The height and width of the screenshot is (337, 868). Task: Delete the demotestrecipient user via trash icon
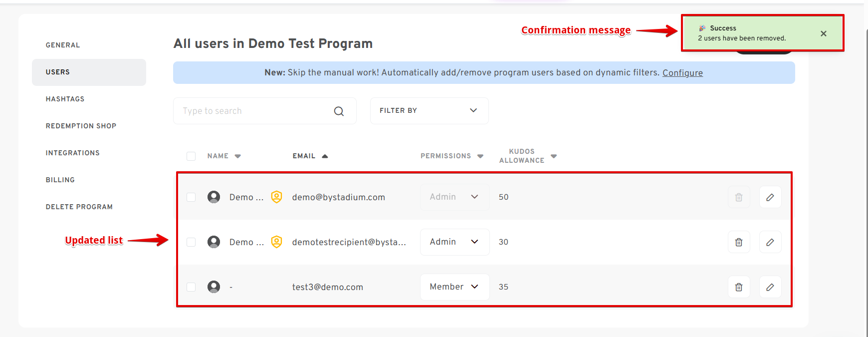coord(739,242)
